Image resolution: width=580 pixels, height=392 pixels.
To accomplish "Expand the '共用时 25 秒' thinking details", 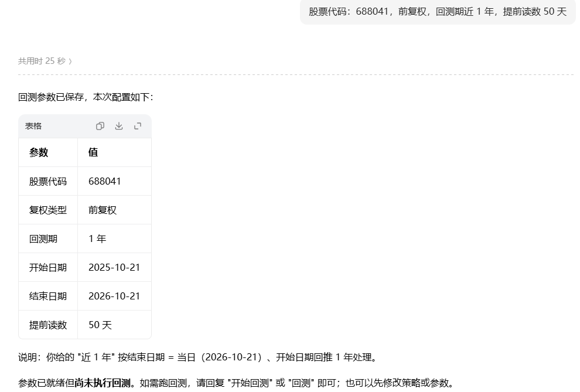I will (45, 61).
